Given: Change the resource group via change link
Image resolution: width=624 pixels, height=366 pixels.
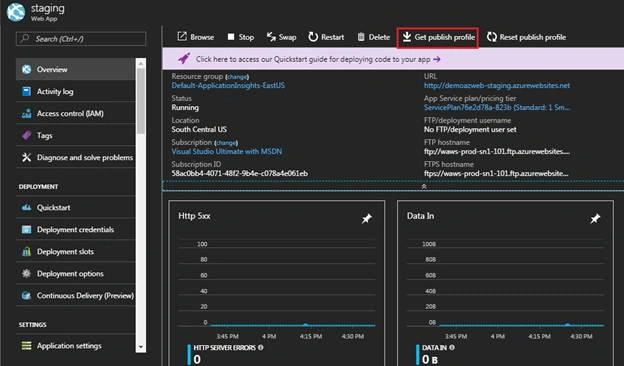Looking at the screenshot, I should (x=237, y=77).
